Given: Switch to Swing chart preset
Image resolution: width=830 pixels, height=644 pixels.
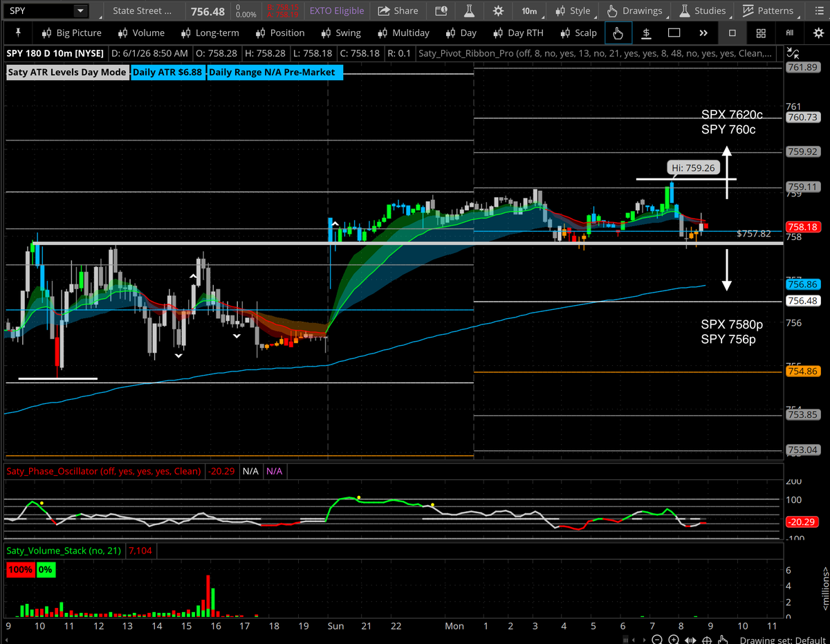Looking at the screenshot, I should point(341,33).
